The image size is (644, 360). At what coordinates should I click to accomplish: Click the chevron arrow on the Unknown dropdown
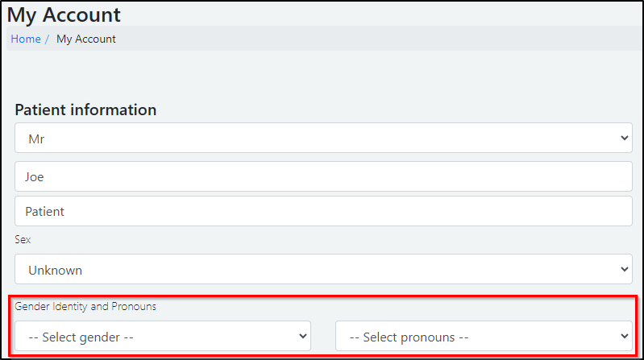point(624,270)
